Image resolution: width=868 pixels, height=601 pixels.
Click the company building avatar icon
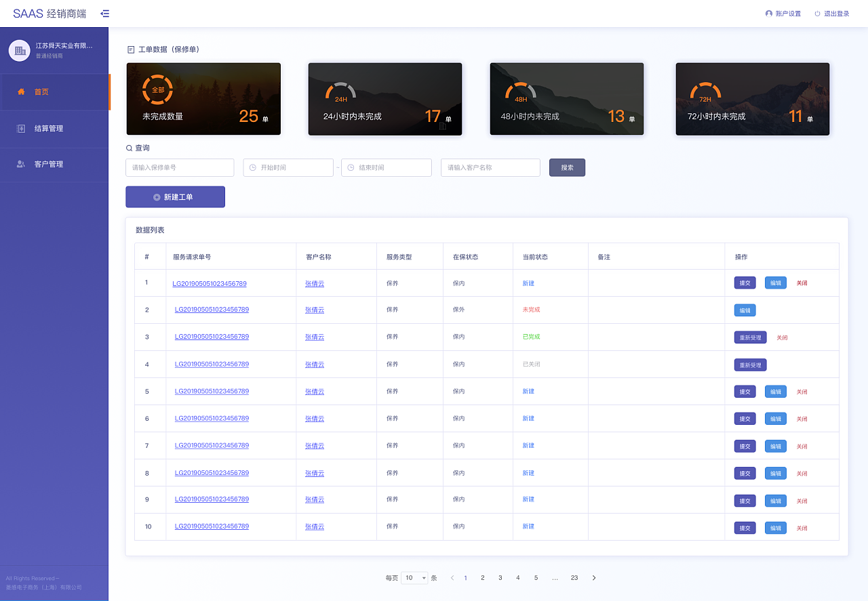(19, 51)
